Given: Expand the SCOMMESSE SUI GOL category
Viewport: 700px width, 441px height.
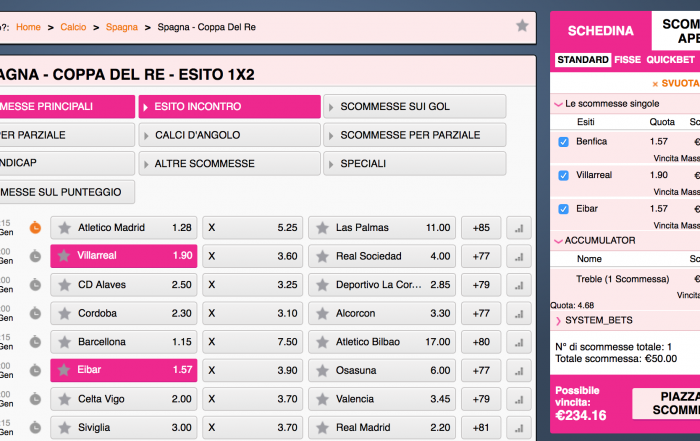Looking at the screenshot, I should [415, 106].
